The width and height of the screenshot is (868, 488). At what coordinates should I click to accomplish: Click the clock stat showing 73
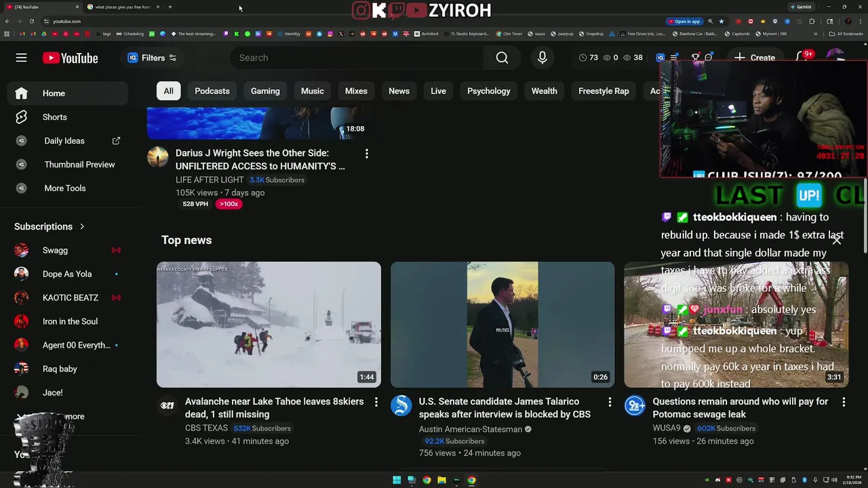(x=589, y=58)
